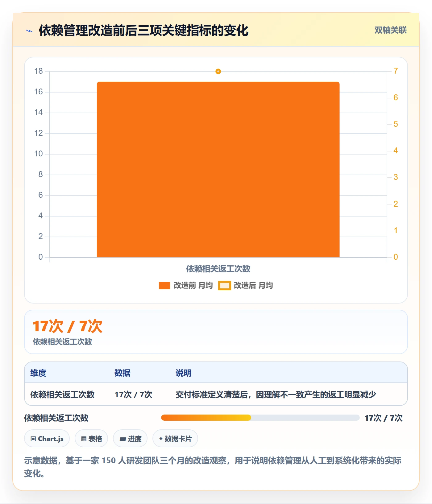Click the 说明 table column header
The height and width of the screenshot is (504, 432).
click(184, 373)
